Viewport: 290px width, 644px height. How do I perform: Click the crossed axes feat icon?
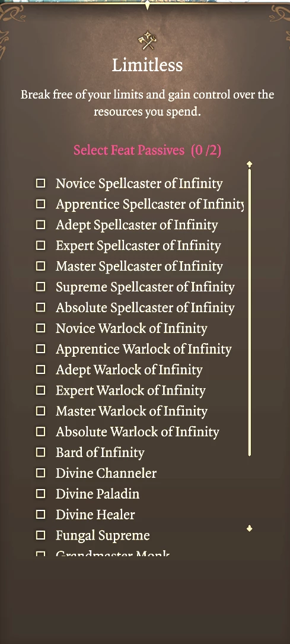click(147, 42)
